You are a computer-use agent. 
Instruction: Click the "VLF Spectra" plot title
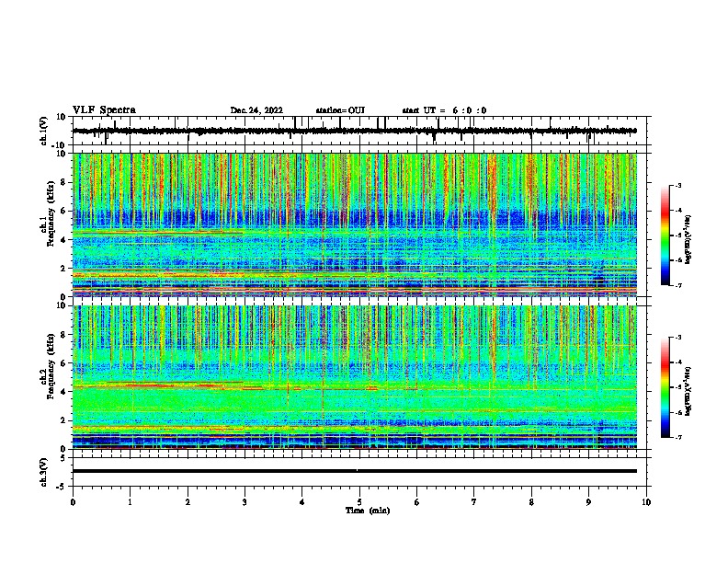(104, 110)
